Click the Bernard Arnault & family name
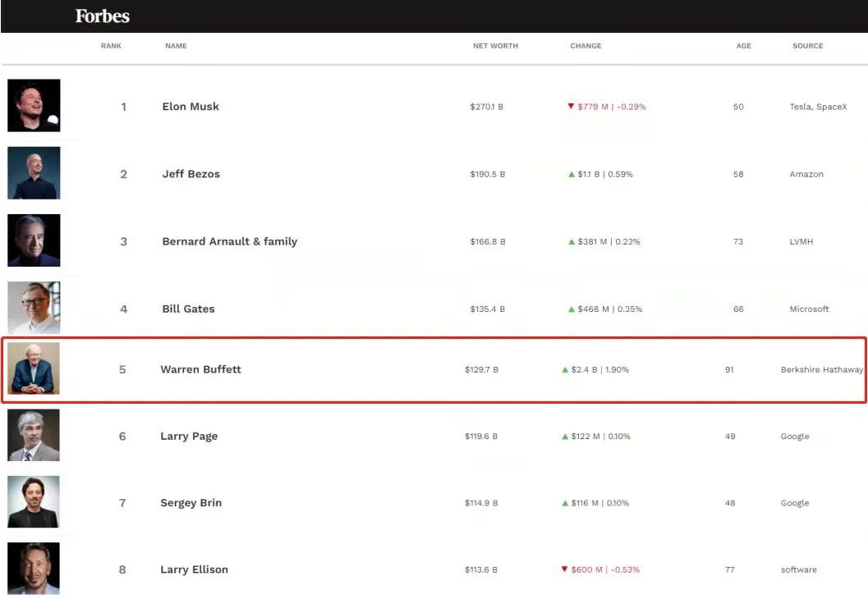Screen dimensions: 868x599 coord(229,241)
